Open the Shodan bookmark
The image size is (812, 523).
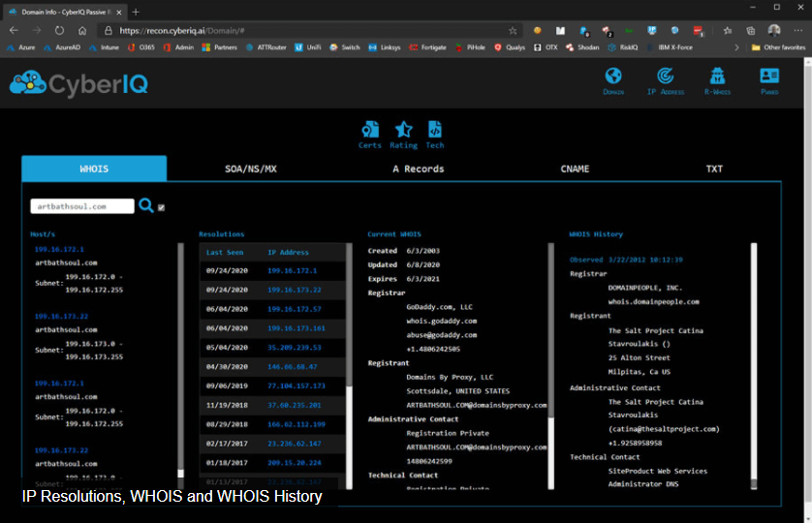click(582, 47)
